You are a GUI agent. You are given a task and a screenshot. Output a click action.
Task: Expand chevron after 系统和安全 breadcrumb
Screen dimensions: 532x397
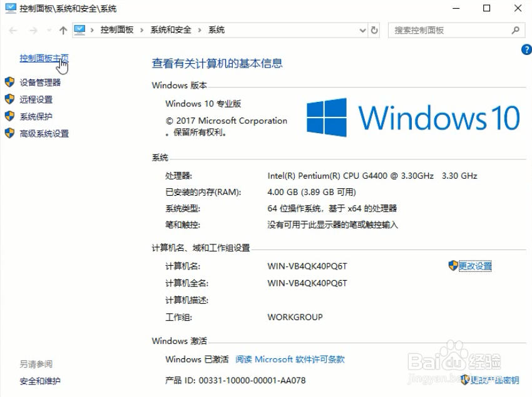click(x=200, y=30)
